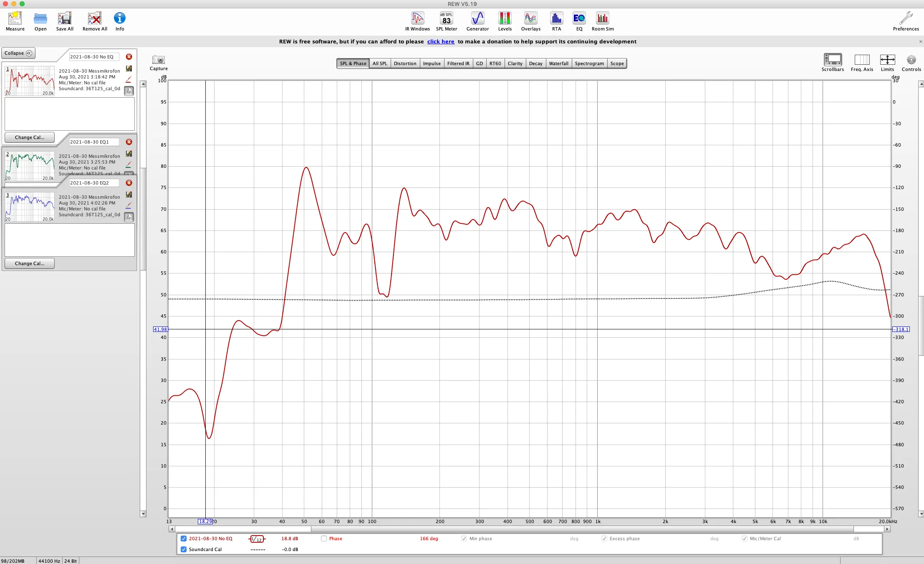Uncheck the 2021-08-30 No EQ trace

184,539
